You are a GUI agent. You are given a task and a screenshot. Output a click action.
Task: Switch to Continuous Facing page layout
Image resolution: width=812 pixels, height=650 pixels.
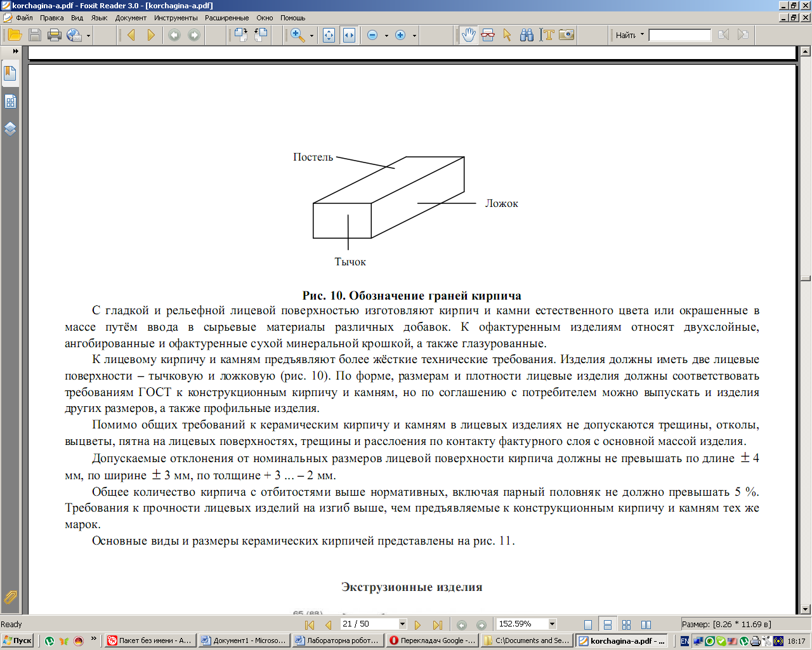tap(626, 625)
